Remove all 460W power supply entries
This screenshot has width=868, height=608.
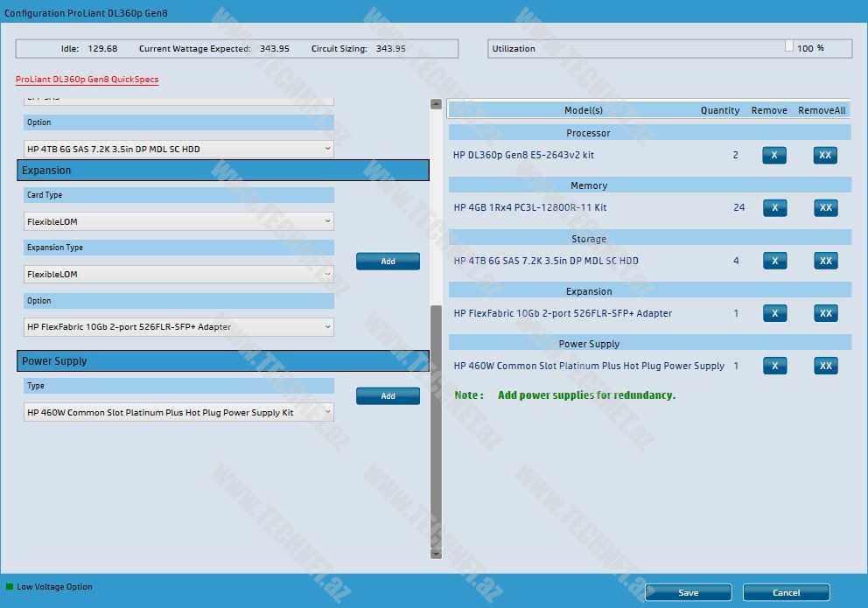(825, 366)
